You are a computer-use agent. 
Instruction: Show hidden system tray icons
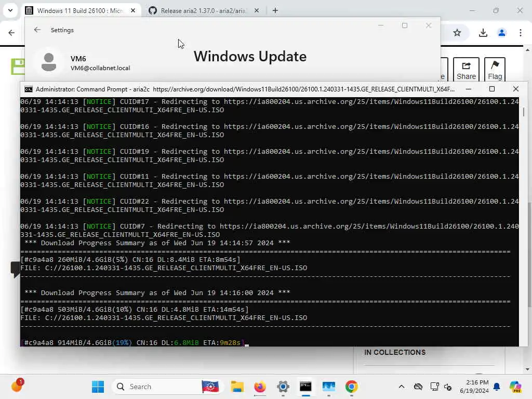[402, 387]
